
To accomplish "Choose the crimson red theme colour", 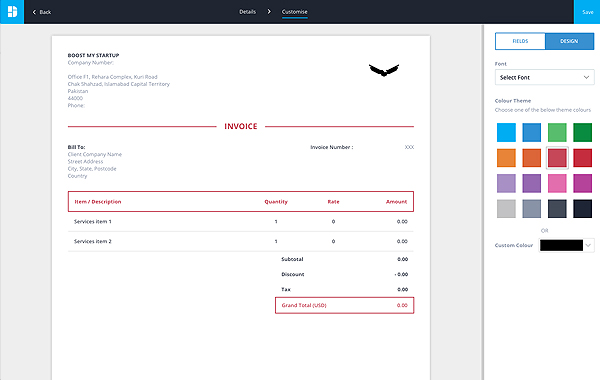I will click(582, 158).
